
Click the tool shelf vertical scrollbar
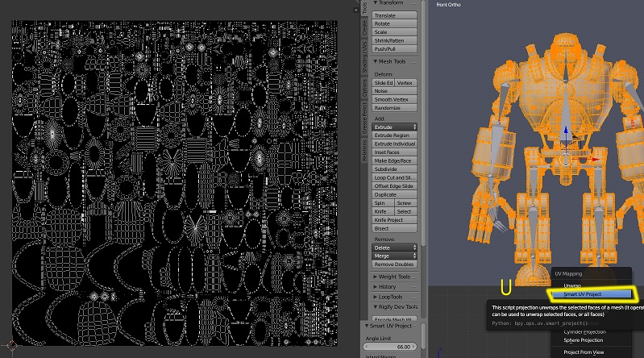click(x=423, y=121)
